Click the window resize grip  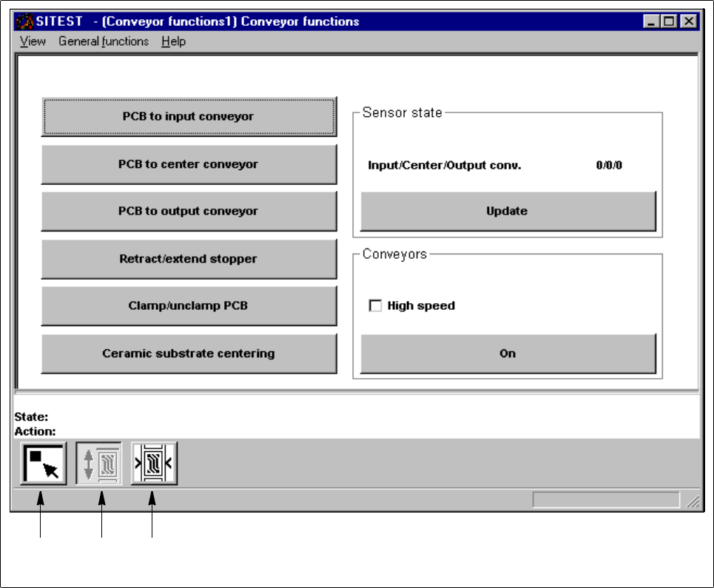tap(693, 501)
